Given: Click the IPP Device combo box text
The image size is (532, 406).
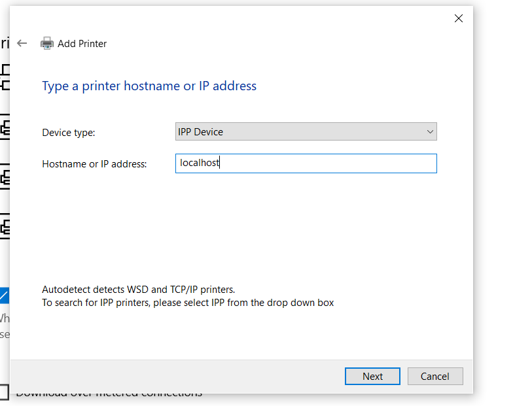Looking at the screenshot, I should point(201,131).
